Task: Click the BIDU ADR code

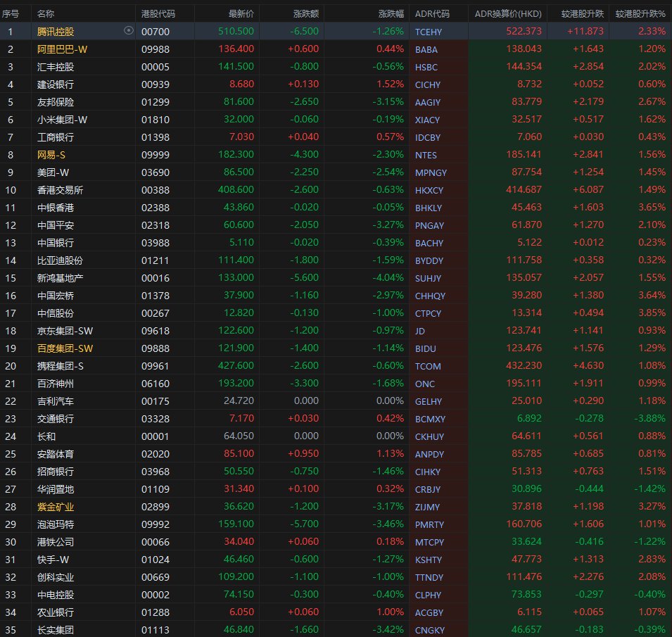Action: pyautogui.click(x=425, y=348)
